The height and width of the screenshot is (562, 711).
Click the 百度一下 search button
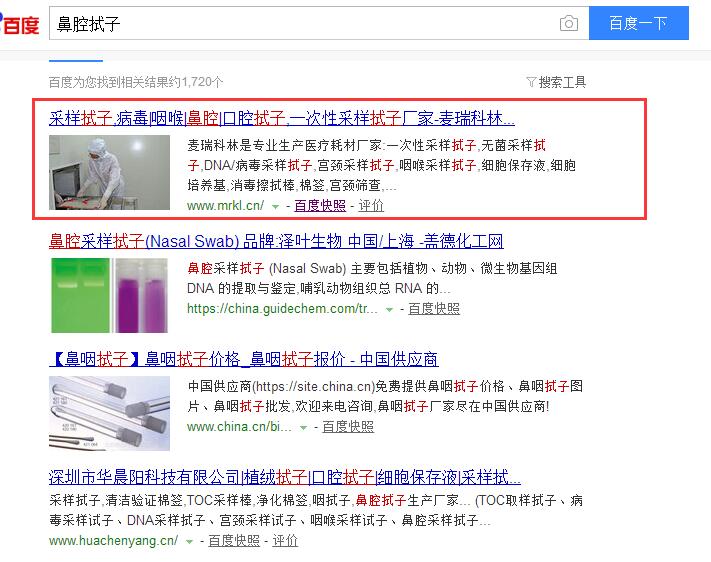[638, 23]
